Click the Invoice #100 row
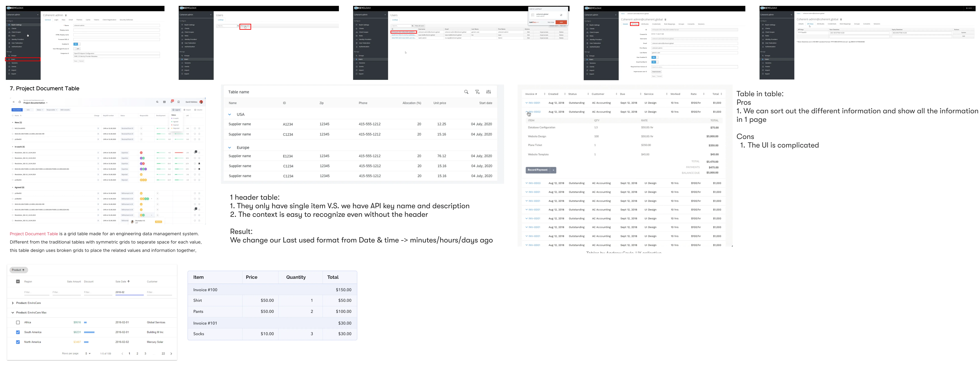Viewport: 980px width, 371px height. click(x=272, y=290)
